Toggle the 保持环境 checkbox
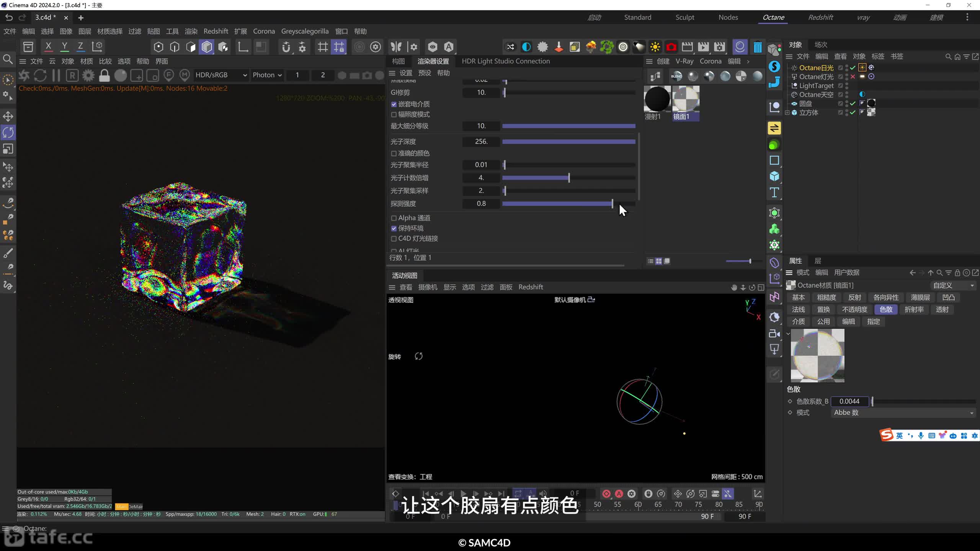Viewport: 980px width, 551px height. [x=394, y=228]
